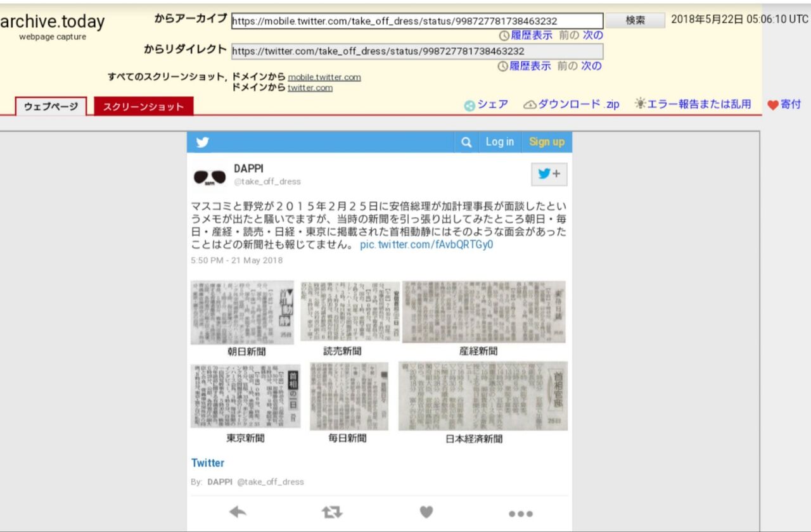Click the 寄付 donate link
This screenshot has height=532, width=811.
pos(790,104)
